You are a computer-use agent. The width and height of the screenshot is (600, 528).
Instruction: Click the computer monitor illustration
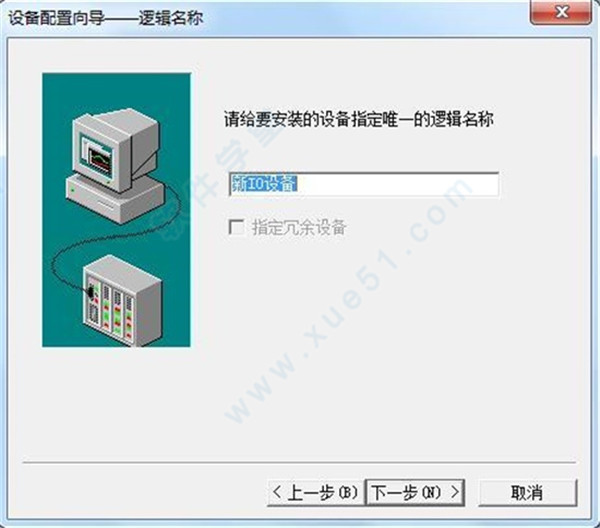[115, 149]
